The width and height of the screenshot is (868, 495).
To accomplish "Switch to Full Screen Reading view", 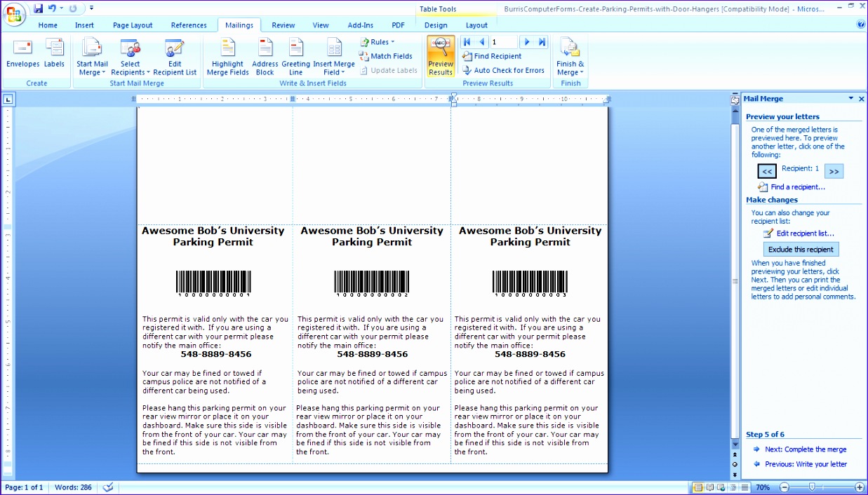I will pyautogui.click(x=709, y=487).
